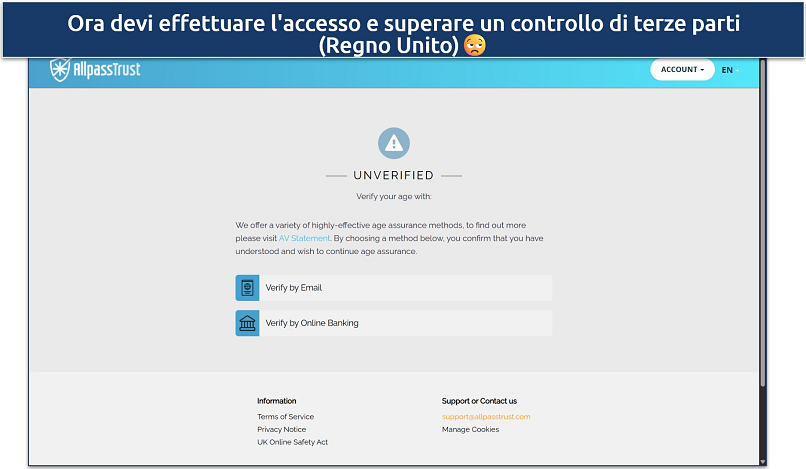
Task: Open the Terms of Service link
Action: click(x=285, y=416)
